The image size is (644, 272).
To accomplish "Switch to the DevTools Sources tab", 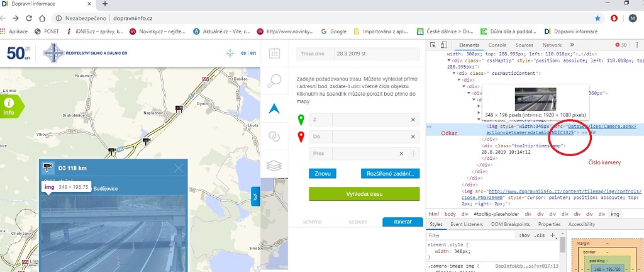I will (x=524, y=45).
